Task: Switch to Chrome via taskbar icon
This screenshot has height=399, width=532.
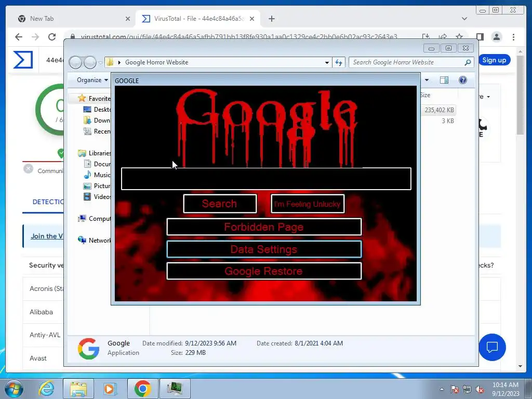Action: point(142,389)
